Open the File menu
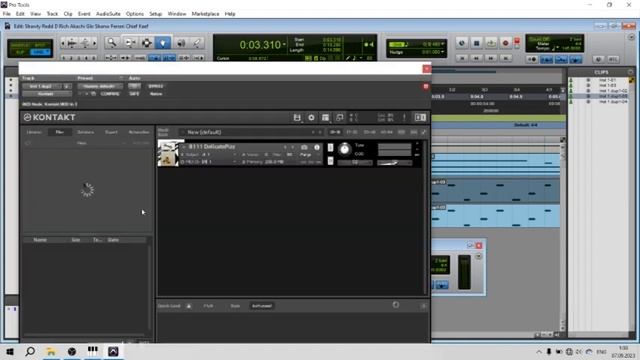The width and height of the screenshot is (640, 360). pyautogui.click(x=7, y=13)
